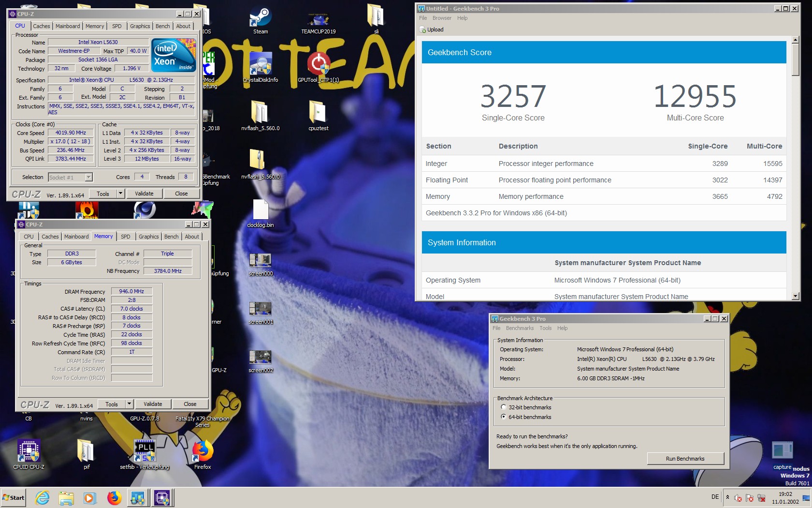Image resolution: width=812 pixels, height=508 pixels.
Task: Open the pif folder icon
Action: (x=86, y=455)
